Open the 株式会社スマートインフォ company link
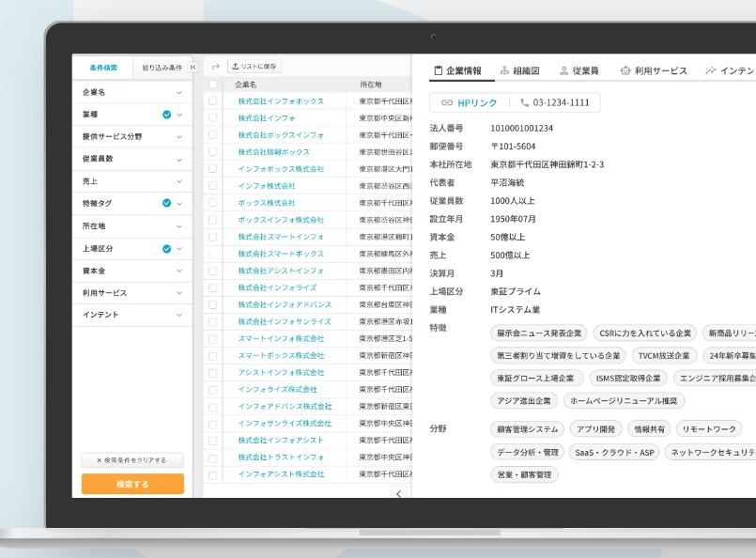Image resolution: width=756 pixels, height=558 pixels. coord(281,237)
